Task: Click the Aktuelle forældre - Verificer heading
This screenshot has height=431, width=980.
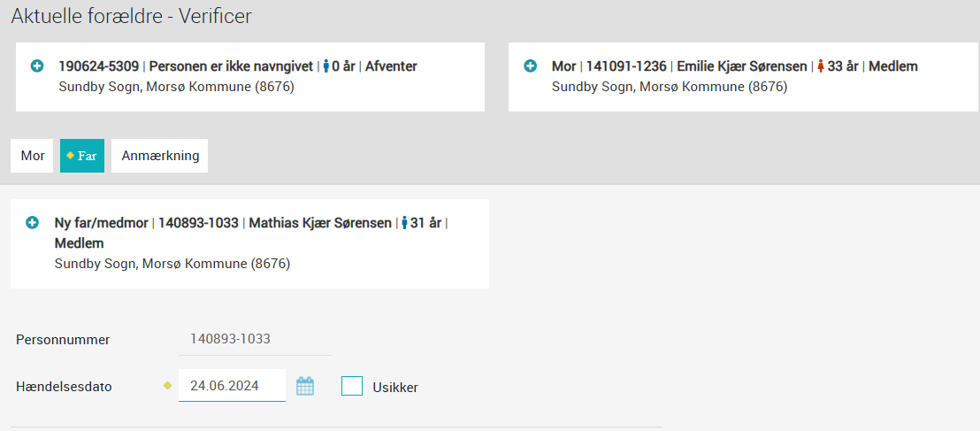Action: [131, 16]
